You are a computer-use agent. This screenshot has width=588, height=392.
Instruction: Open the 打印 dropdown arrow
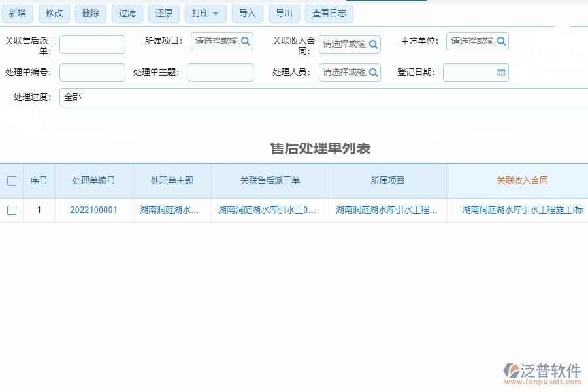click(x=216, y=13)
